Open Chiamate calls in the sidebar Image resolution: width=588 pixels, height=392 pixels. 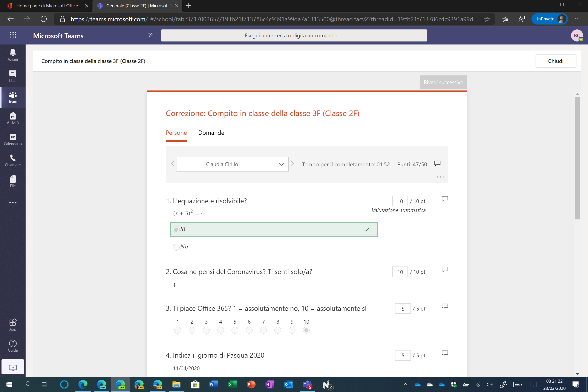pos(13,161)
